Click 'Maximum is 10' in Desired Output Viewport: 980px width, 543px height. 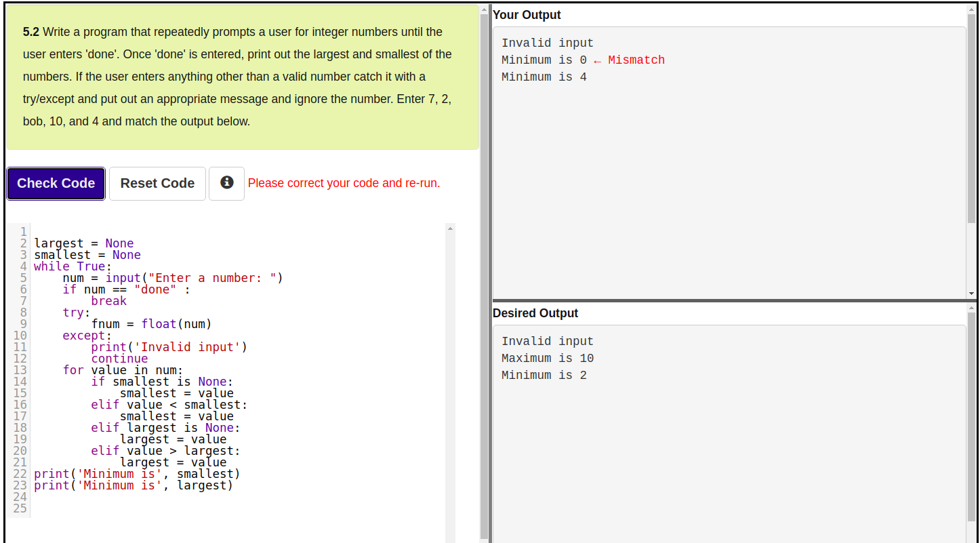click(x=548, y=358)
